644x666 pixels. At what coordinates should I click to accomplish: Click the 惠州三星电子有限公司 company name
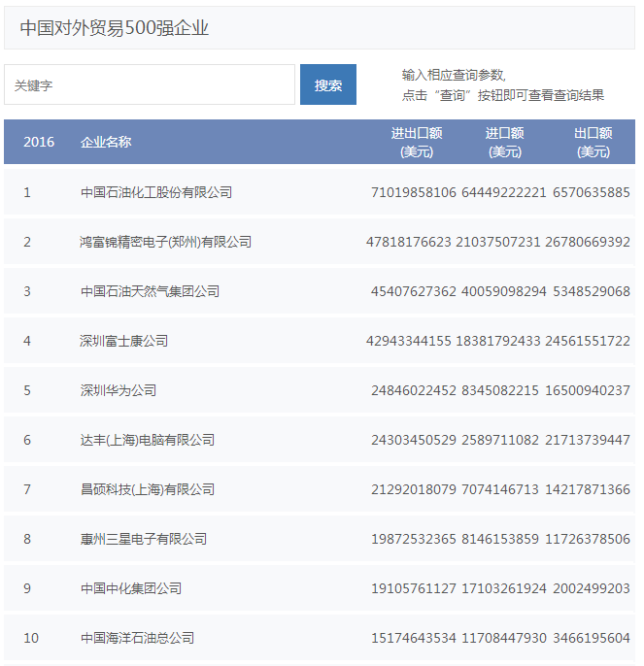pyautogui.click(x=143, y=539)
